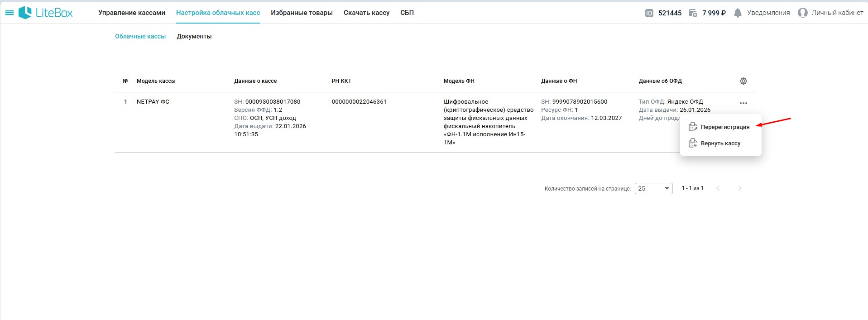The width and height of the screenshot is (868, 320).
Task: Switch to the Документы tab
Action: point(194,36)
